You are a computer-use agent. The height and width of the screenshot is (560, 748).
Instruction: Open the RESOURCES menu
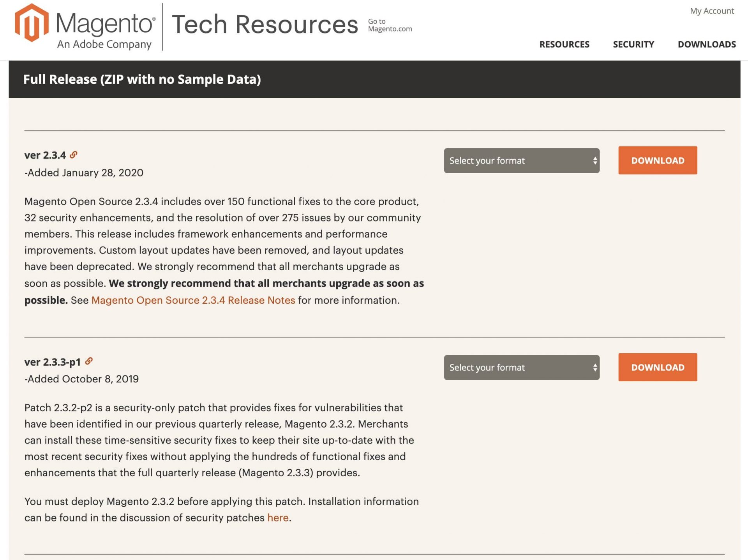(x=564, y=44)
